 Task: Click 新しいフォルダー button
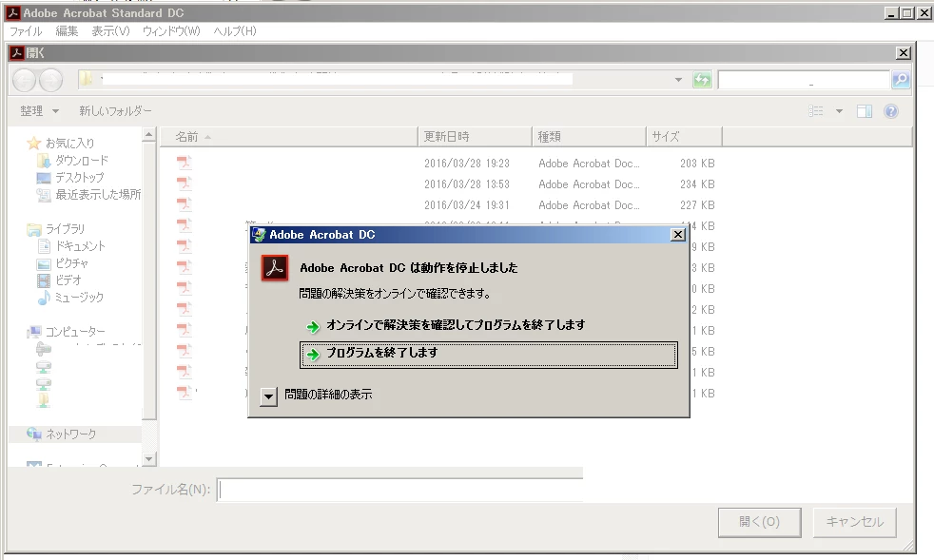(x=115, y=111)
